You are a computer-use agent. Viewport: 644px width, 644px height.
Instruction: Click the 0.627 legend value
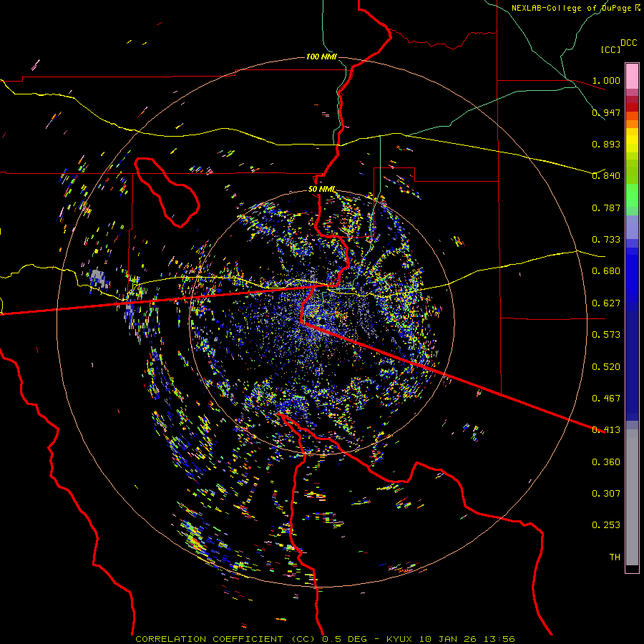click(x=606, y=303)
